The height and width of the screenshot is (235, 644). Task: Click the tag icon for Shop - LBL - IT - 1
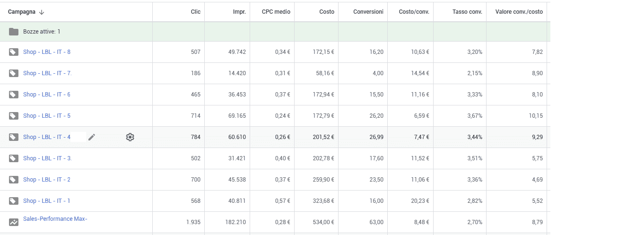pyautogui.click(x=14, y=201)
